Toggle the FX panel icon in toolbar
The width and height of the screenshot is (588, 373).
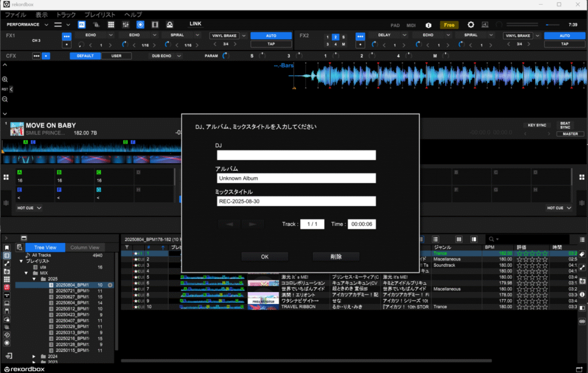pyautogui.click(x=82, y=25)
